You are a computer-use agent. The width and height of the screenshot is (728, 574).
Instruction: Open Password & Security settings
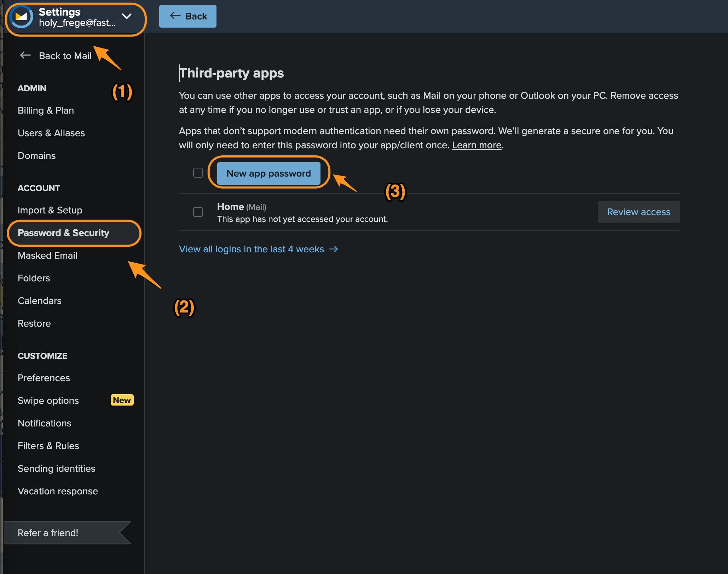tap(63, 233)
